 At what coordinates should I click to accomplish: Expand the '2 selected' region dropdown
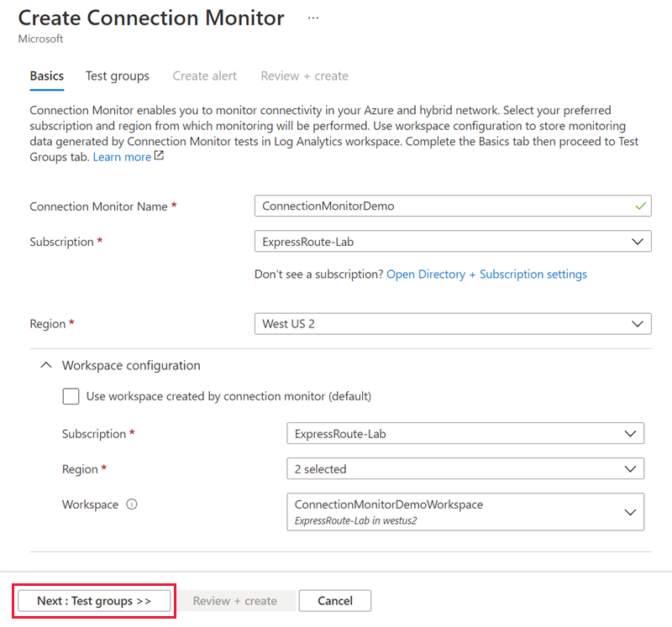click(x=465, y=469)
